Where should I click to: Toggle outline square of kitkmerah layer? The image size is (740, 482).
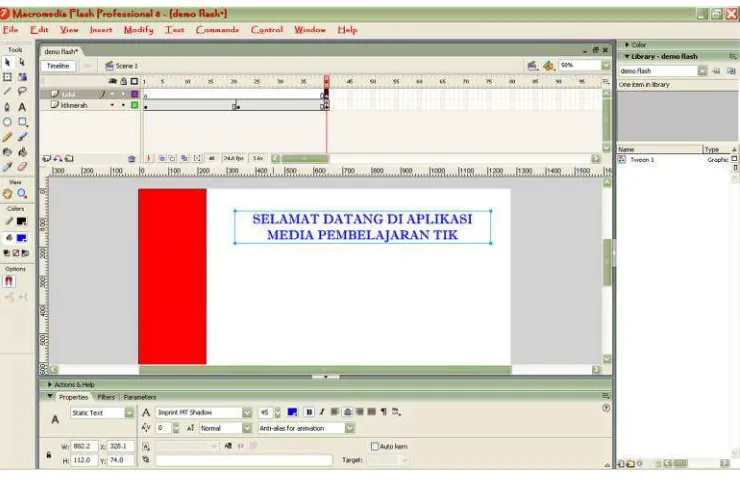135,105
